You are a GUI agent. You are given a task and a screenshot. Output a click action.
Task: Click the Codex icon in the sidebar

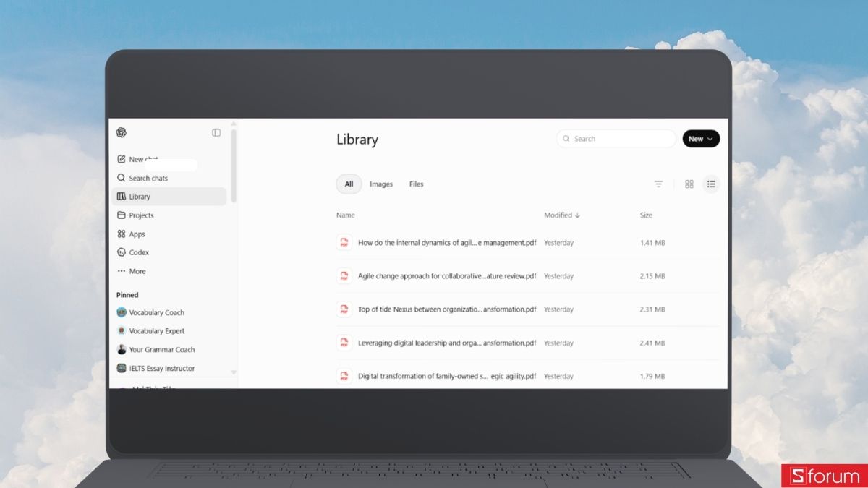(x=122, y=252)
